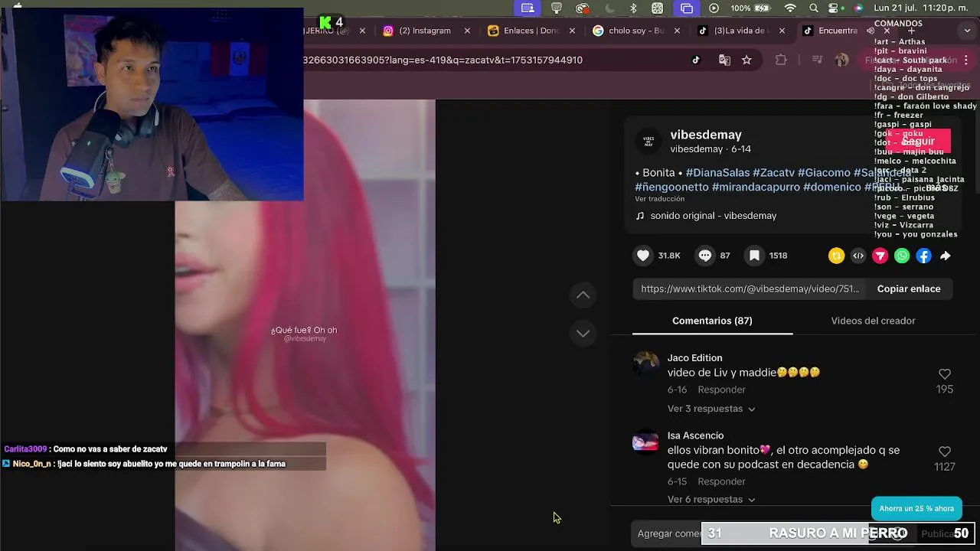Open the #mirandacapurro hashtag

point(756,187)
